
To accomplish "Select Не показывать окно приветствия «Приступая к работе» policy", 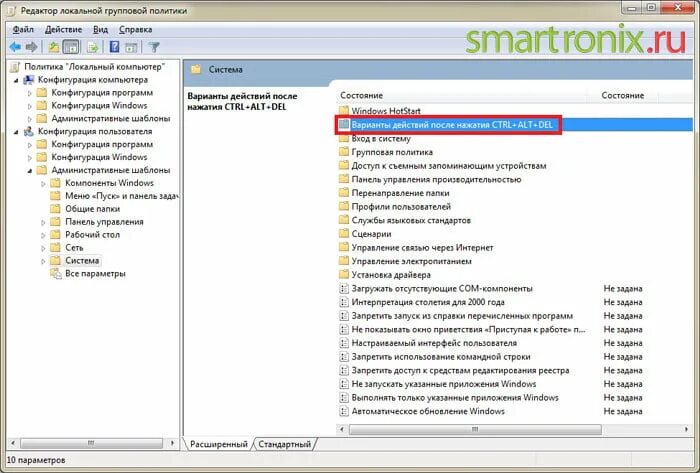I will [468, 330].
